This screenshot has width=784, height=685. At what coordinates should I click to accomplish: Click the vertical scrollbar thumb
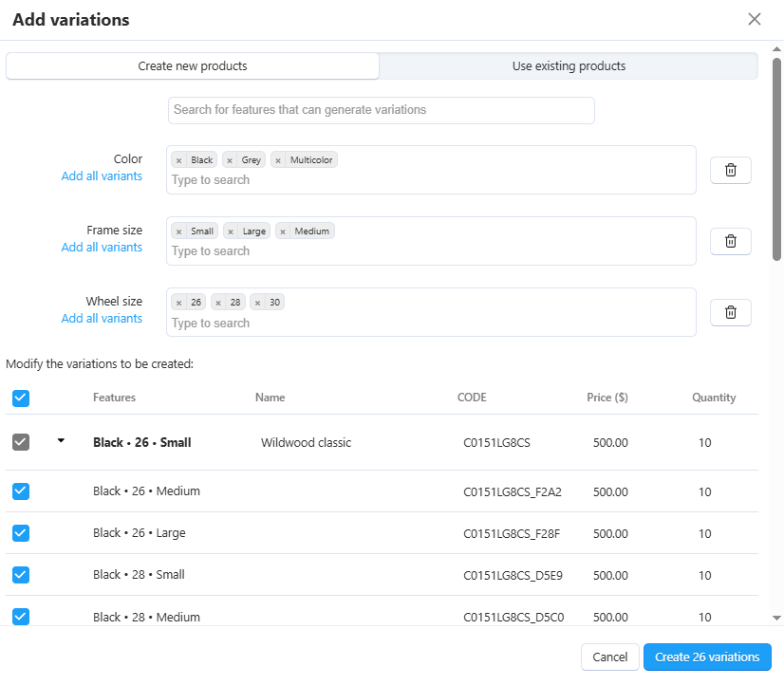[776, 158]
